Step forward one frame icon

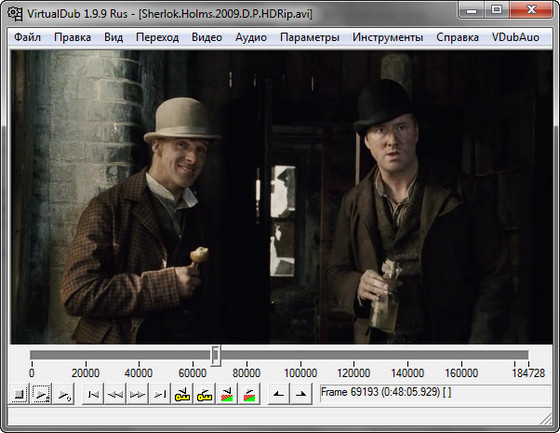click(137, 394)
